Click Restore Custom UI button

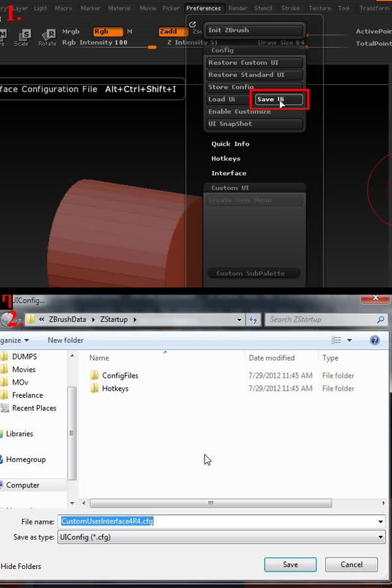[255, 63]
